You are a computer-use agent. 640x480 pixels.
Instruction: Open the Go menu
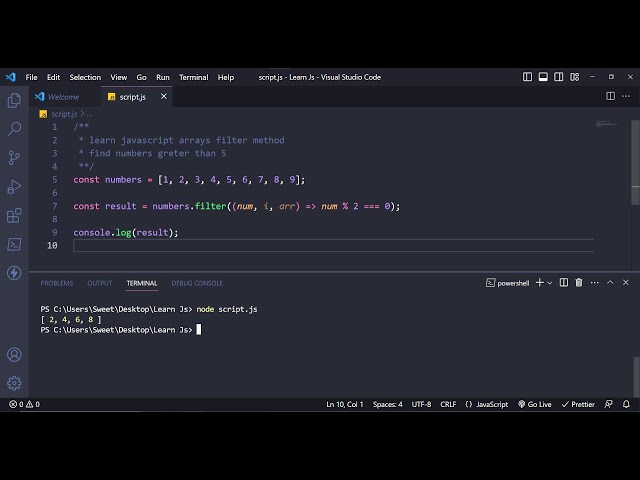(x=141, y=77)
